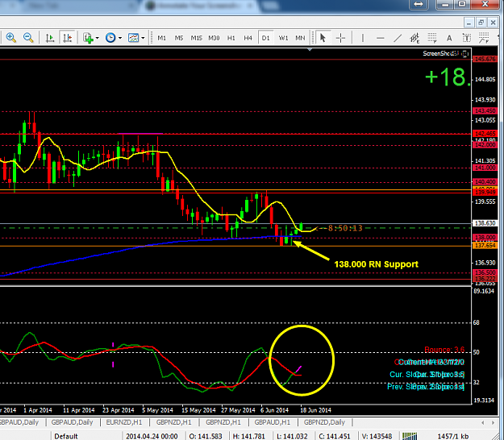Click the 143.450 price level label
The height and width of the screenshot is (440, 504).
click(485, 110)
